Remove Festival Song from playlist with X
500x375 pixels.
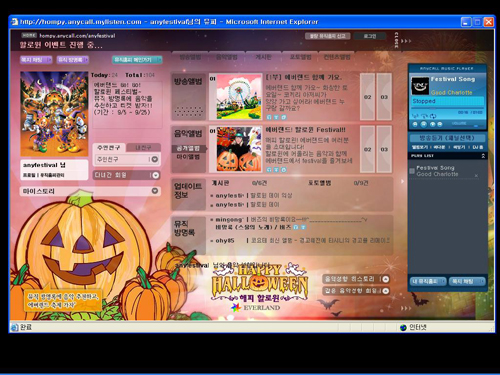click(476, 175)
